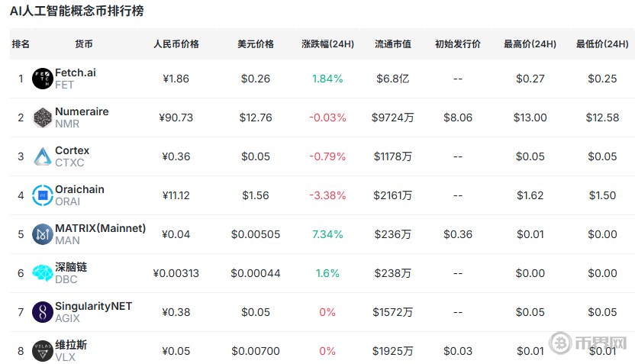Click the 最高价(24H) column header
Viewport: 635px width, 364px height.
[530, 44]
